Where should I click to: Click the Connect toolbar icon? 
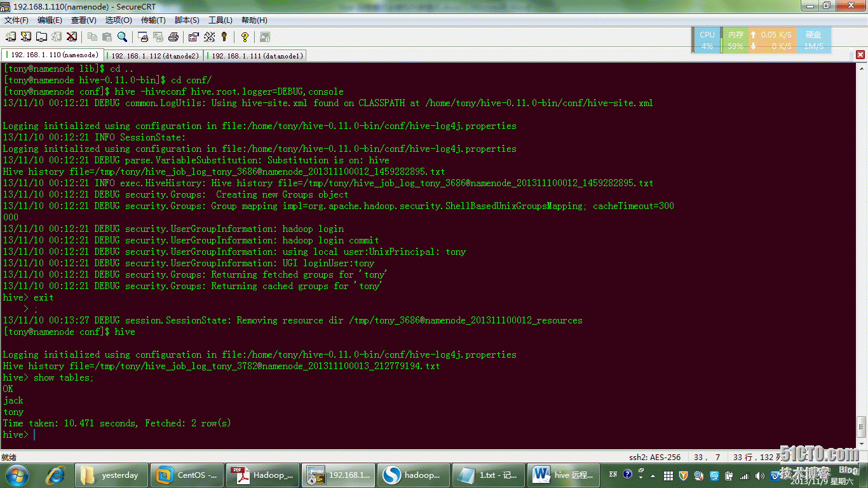(x=11, y=37)
